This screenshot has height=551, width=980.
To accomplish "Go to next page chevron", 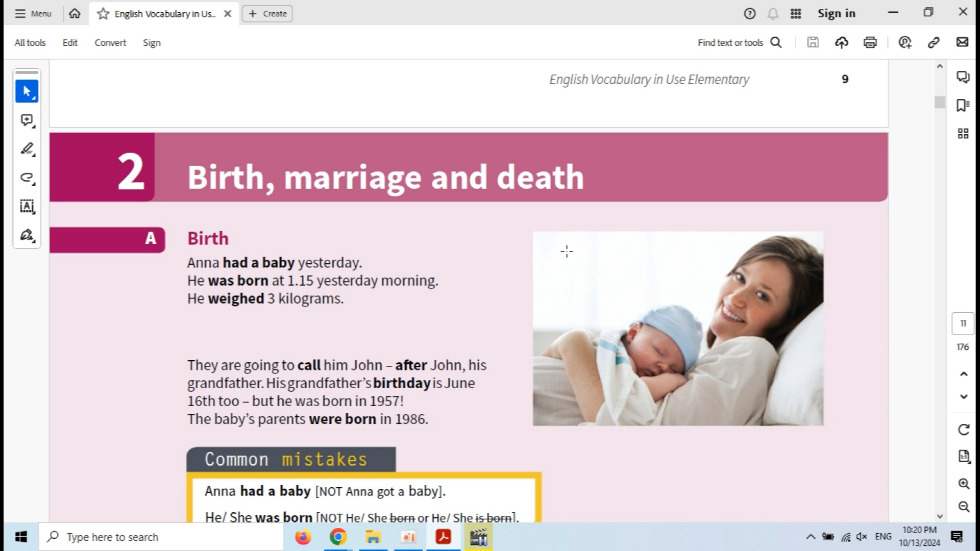I will click(963, 396).
